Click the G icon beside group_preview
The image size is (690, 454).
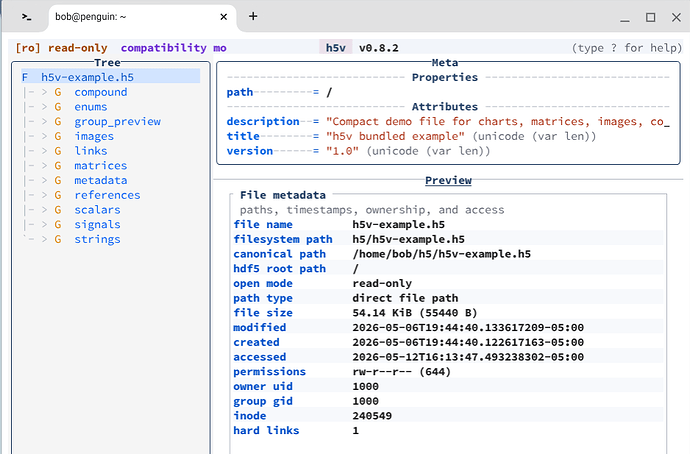(58, 121)
